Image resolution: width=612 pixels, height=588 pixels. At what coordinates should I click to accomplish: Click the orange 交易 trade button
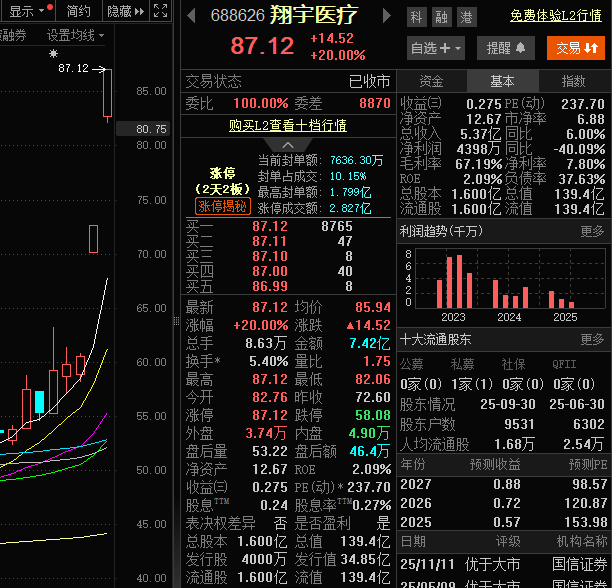click(576, 48)
